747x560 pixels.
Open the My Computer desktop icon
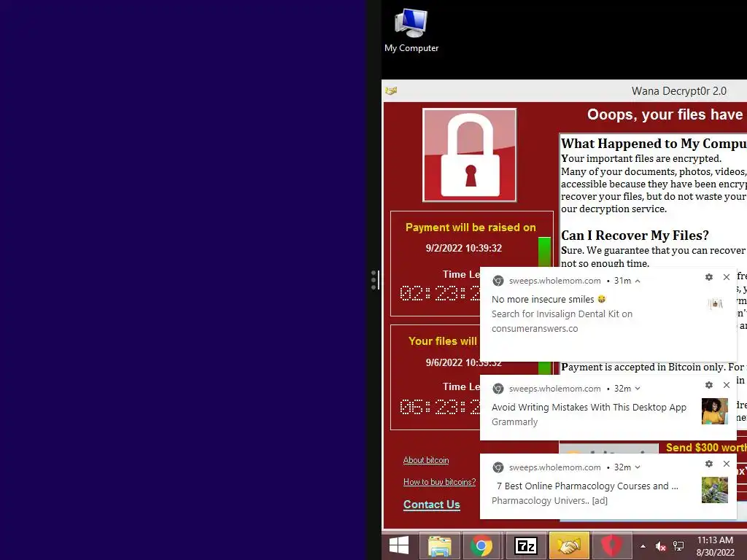[411, 30]
